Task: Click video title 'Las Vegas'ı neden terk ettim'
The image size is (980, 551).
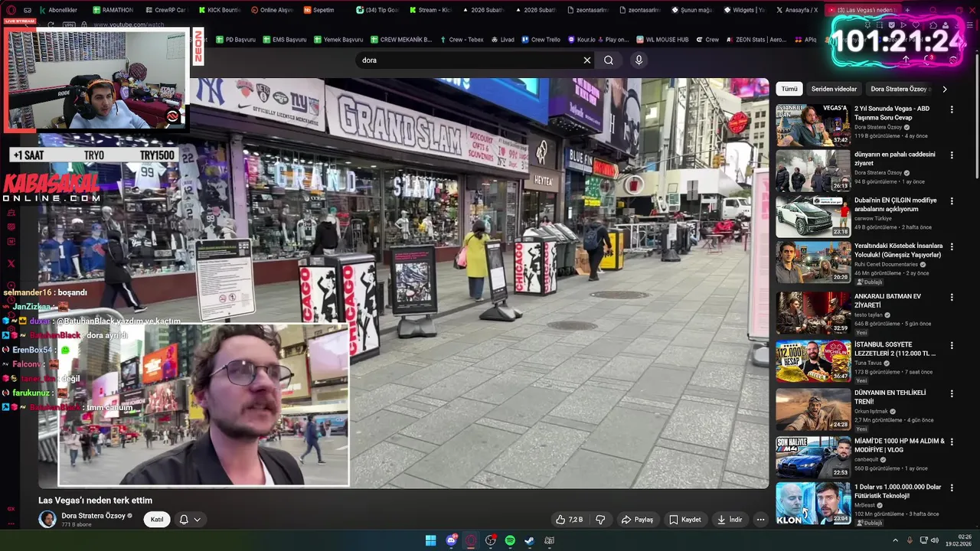Action: [x=96, y=500]
